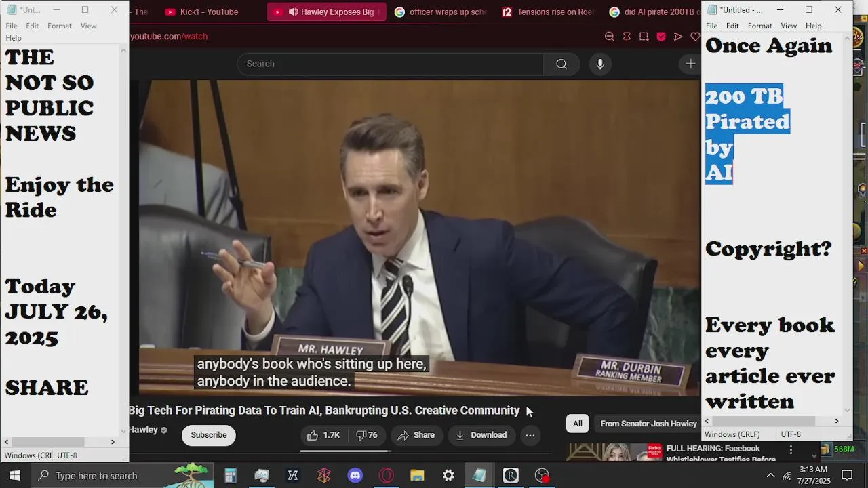The width and height of the screenshot is (868, 488).
Task: Open options menu for Facebook Whistleblower video
Action: [791, 450]
